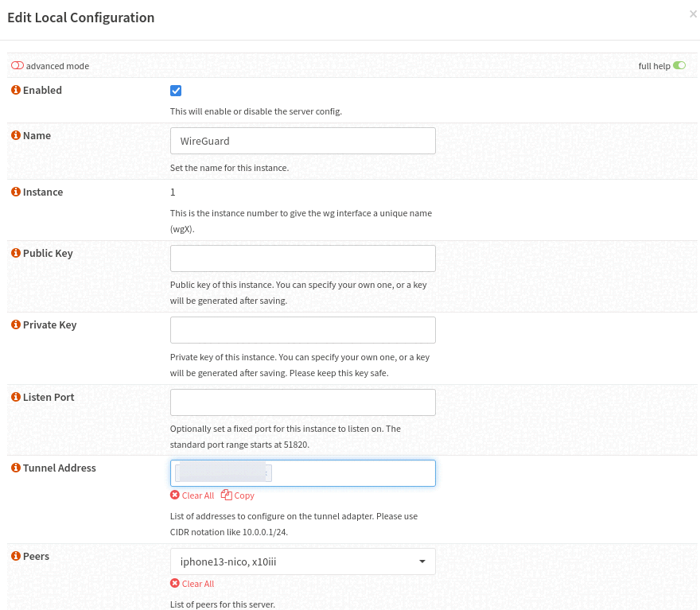700x610 pixels.
Task: Click the info icon next to Enabled
Action: [15, 91]
